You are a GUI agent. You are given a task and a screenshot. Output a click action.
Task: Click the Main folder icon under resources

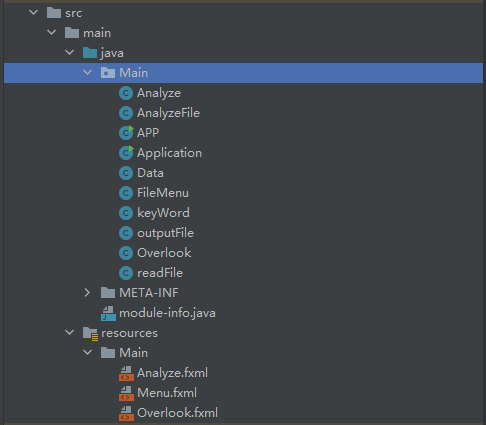click(108, 353)
